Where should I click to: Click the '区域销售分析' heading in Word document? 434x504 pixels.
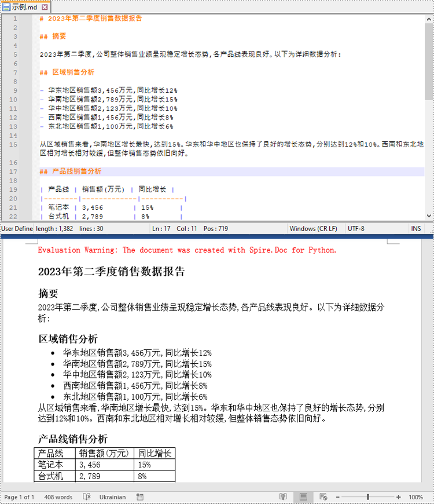pyautogui.click(x=68, y=339)
